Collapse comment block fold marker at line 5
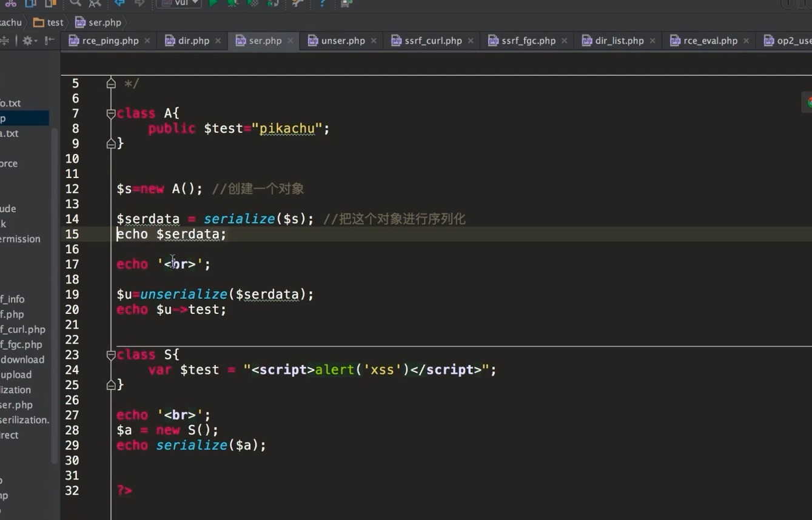 (x=111, y=83)
